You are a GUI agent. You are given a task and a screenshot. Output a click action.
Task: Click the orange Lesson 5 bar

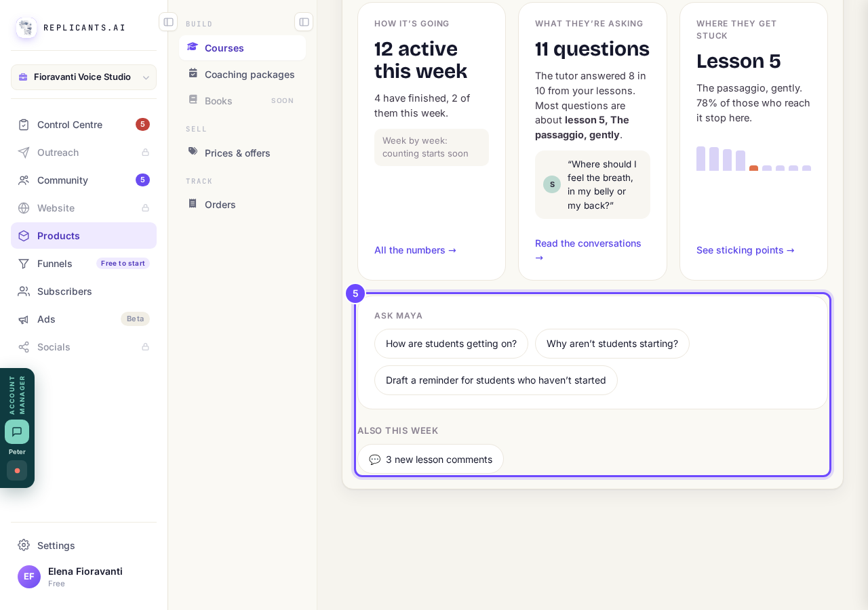coord(753,168)
